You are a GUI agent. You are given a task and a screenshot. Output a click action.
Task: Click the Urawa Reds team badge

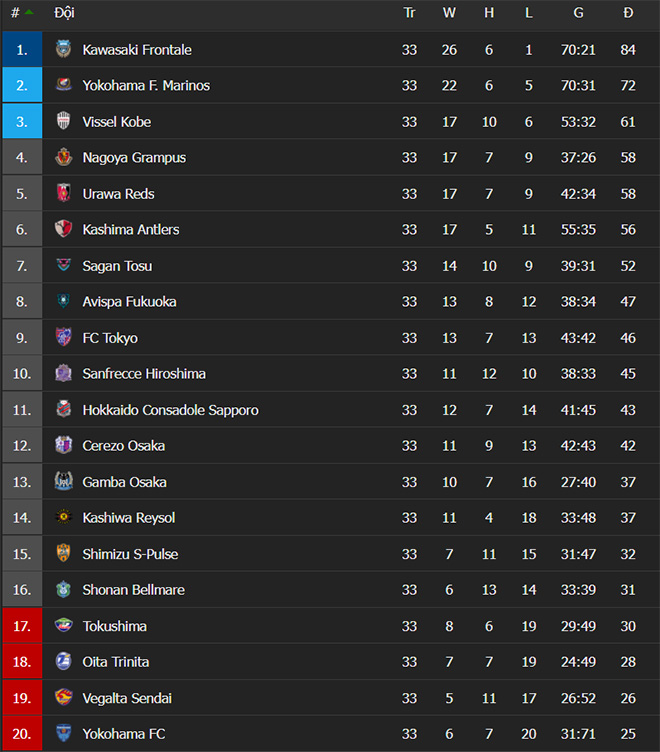[x=63, y=193]
